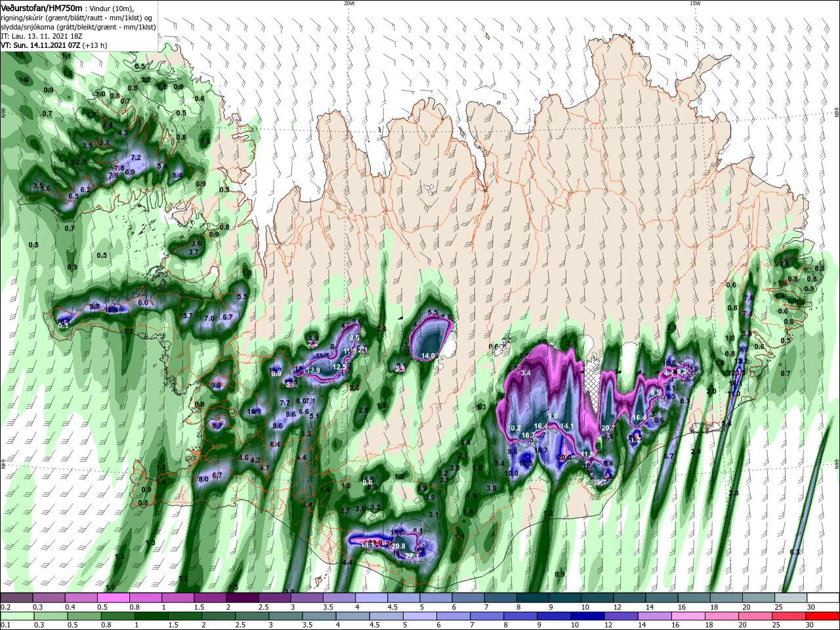Click the white swatch starting at 30, upper legend row

(822, 598)
